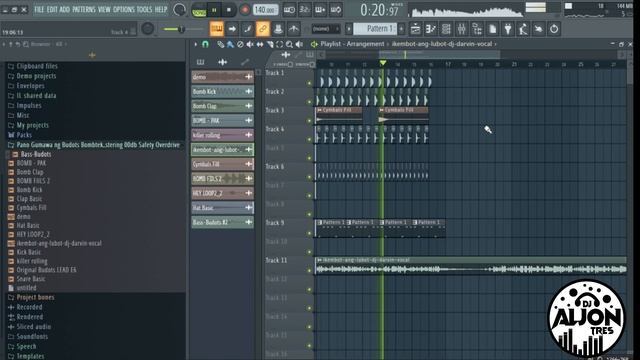Viewport: 640px width, 360px height.
Task: Select the Draw pencil tool in the playlist
Action: (220, 44)
